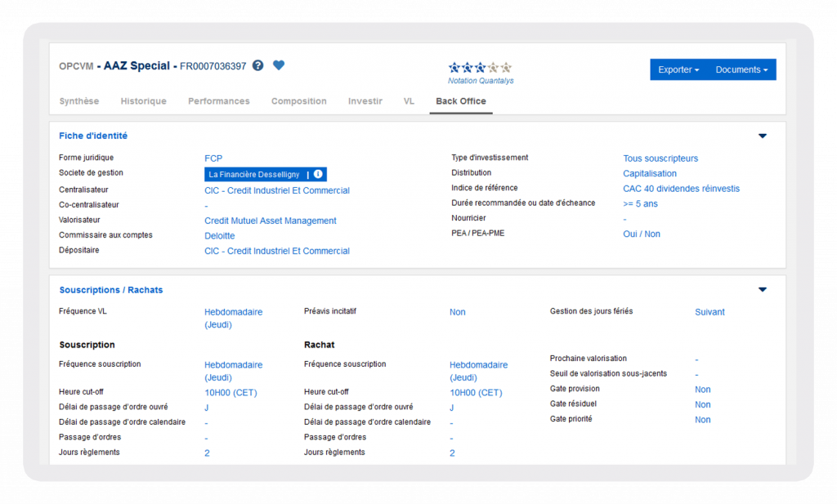Select the Composition tab

(298, 101)
